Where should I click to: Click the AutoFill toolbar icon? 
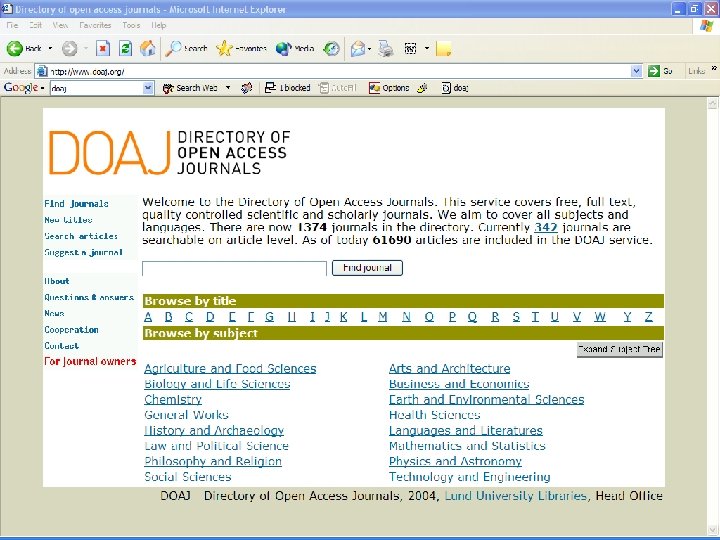pos(324,88)
